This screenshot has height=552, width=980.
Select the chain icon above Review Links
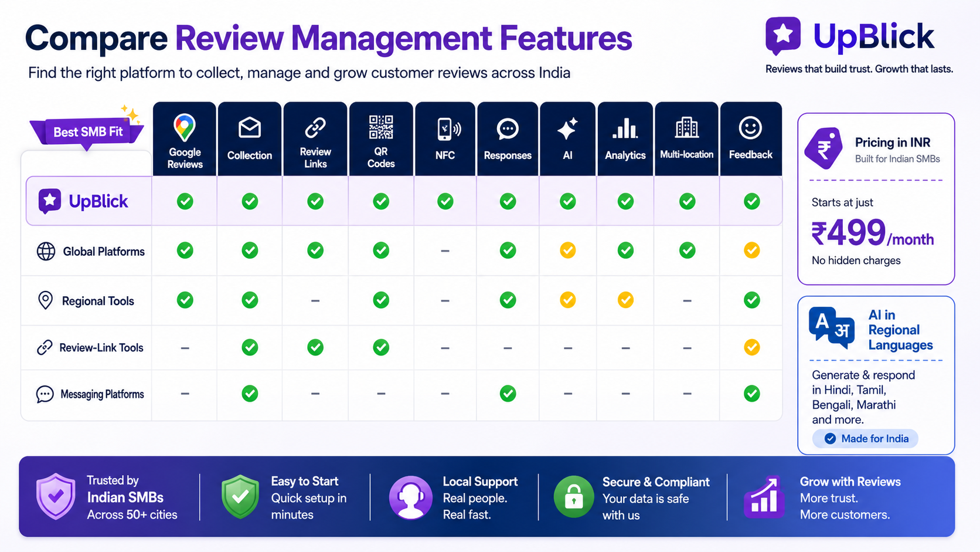(315, 127)
